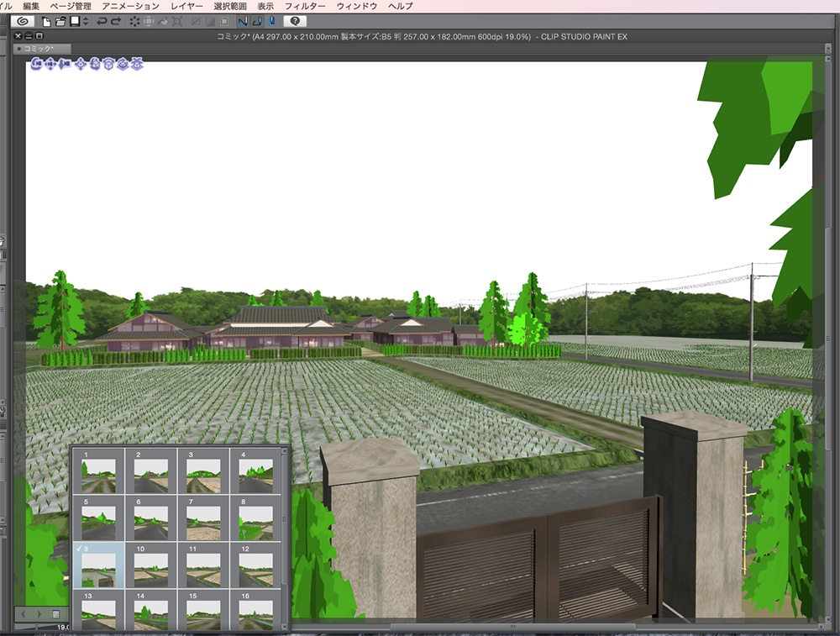Collapse the camera preset panel with its arrow
Viewport: 840px width, 636px height.
click(x=284, y=450)
